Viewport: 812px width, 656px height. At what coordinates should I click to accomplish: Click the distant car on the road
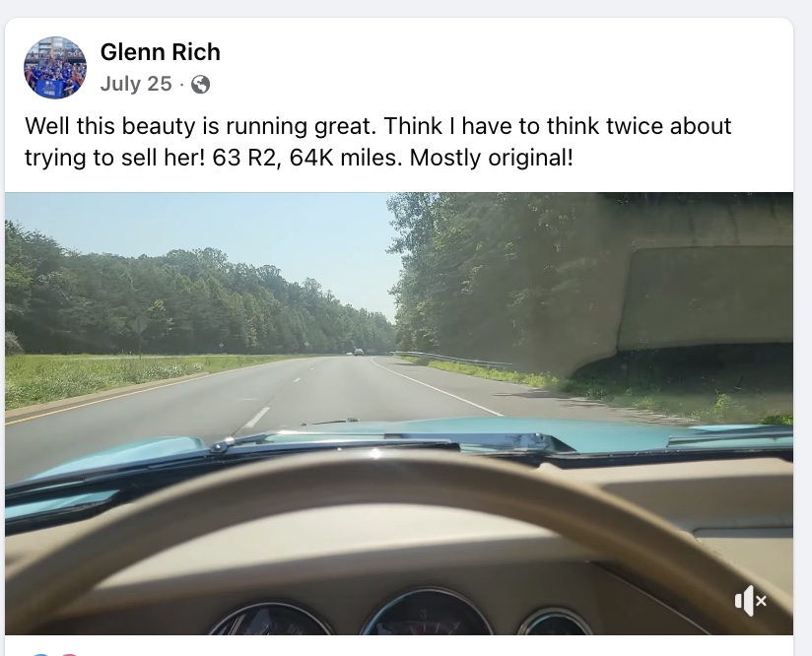point(358,352)
